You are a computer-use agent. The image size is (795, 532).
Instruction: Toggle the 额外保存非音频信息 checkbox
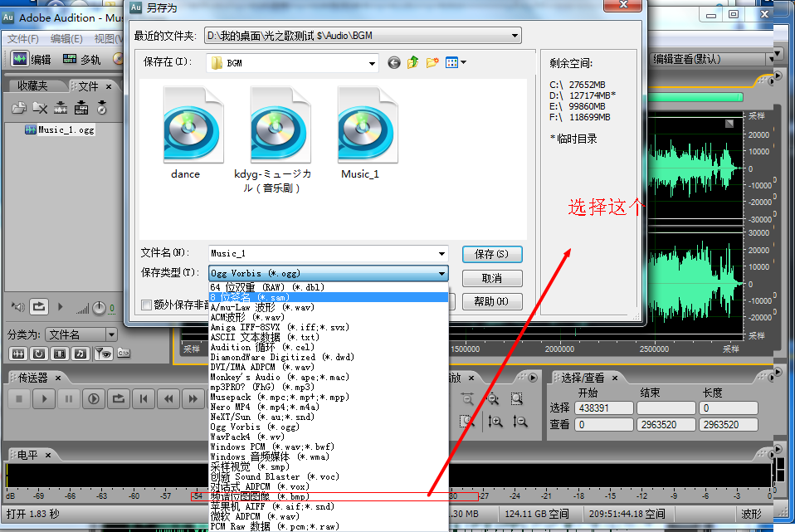[147, 305]
